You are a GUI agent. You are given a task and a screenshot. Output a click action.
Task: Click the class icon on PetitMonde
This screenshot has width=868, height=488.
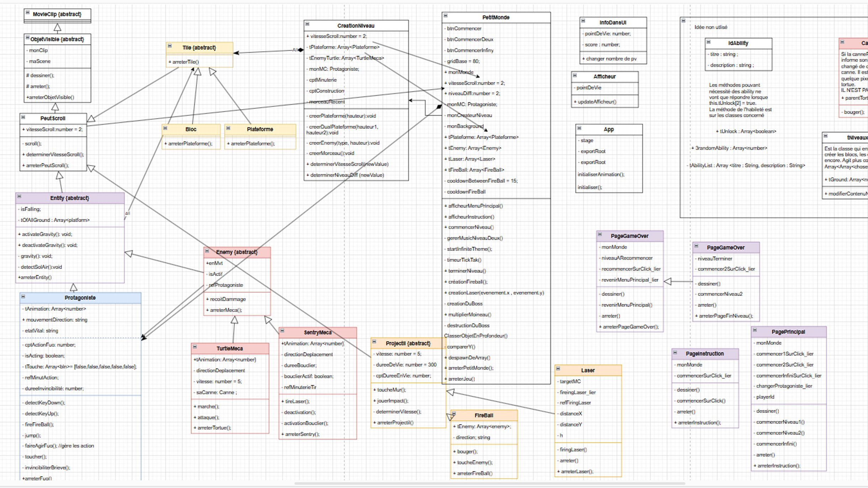[445, 16]
